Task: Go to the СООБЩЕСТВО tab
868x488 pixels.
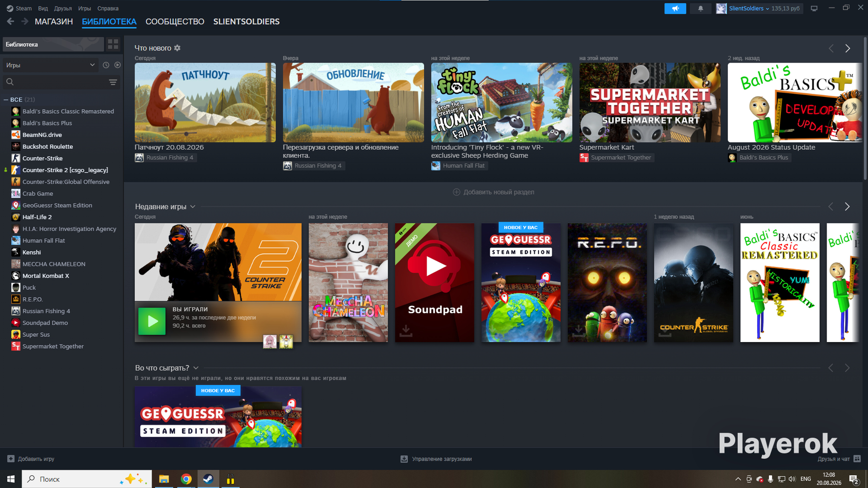Action: pos(175,21)
